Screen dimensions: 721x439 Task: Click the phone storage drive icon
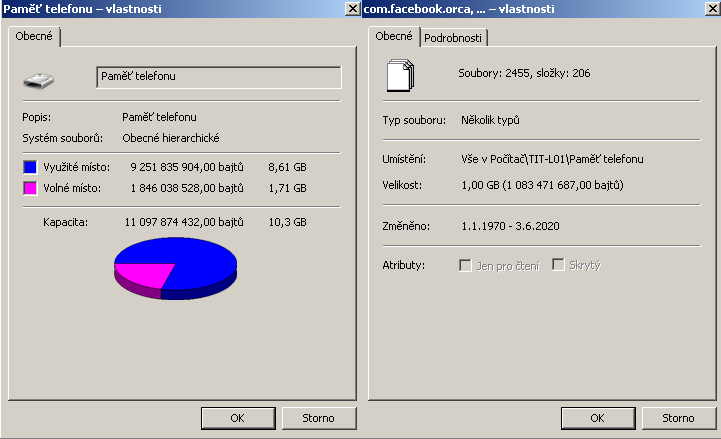click(x=39, y=81)
